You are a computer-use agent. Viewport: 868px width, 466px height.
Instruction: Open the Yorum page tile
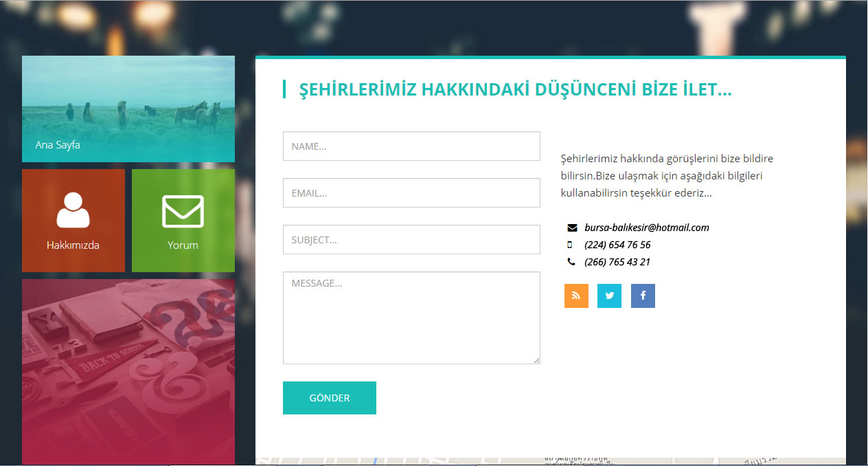pos(183,221)
